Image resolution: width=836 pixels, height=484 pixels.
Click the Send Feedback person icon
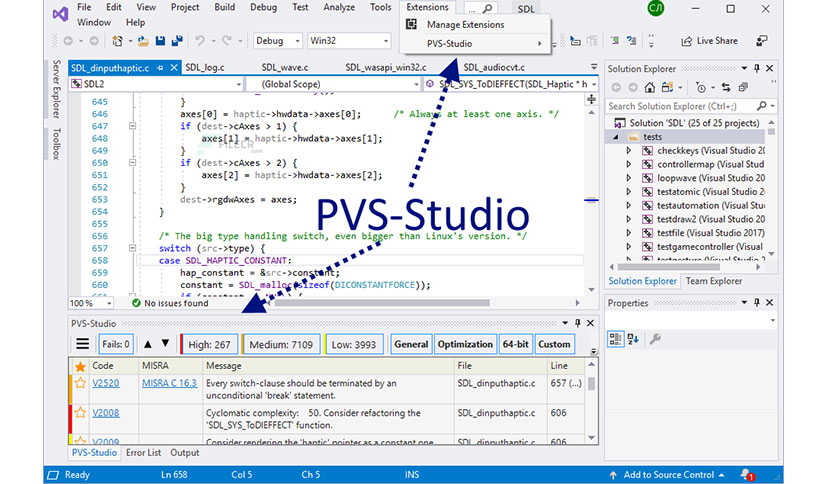click(x=762, y=41)
